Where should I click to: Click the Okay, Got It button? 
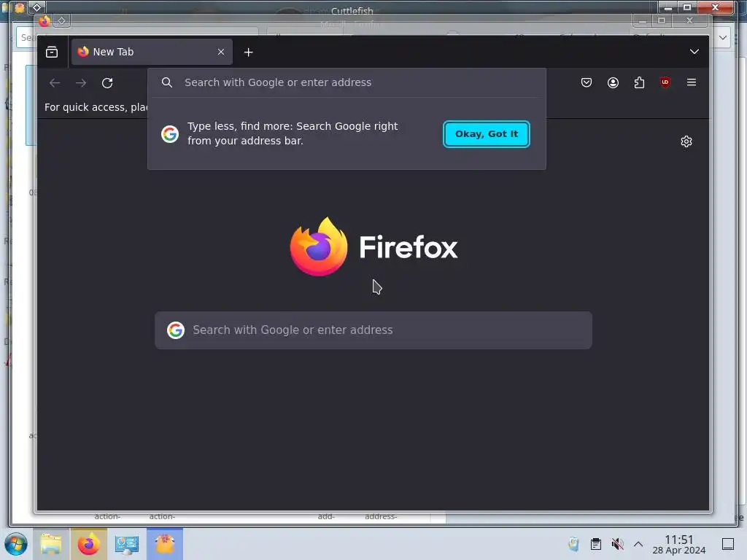[x=486, y=134]
